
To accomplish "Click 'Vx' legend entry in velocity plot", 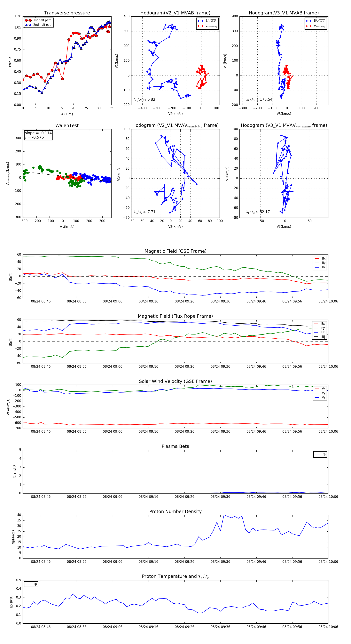I will (x=320, y=389).
